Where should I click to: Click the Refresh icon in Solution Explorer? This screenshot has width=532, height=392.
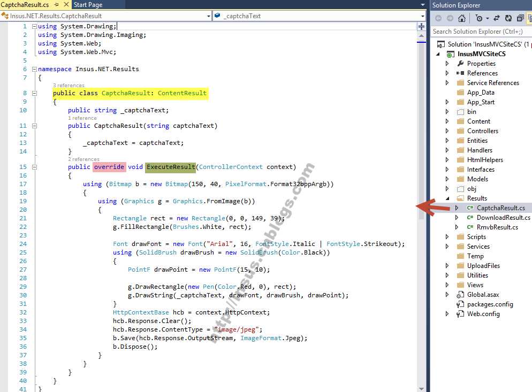508,18
